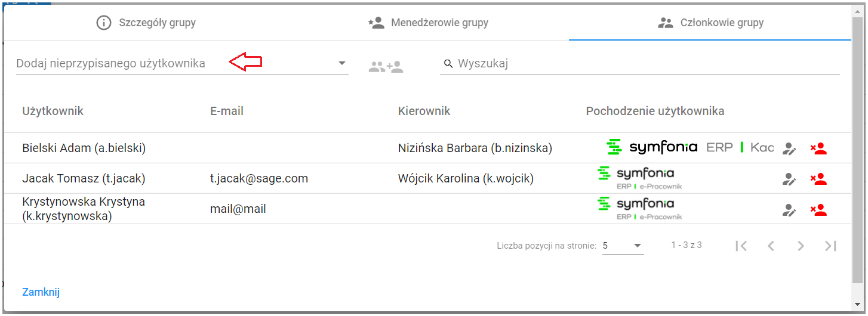Edit user Bielski Adam pencil icon
868x316 pixels.
(790, 149)
